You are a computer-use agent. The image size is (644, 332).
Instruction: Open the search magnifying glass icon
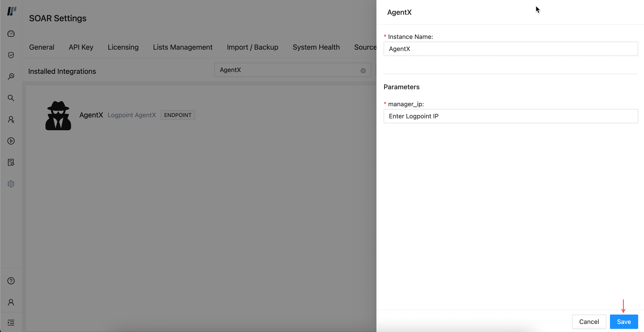(x=11, y=98)
